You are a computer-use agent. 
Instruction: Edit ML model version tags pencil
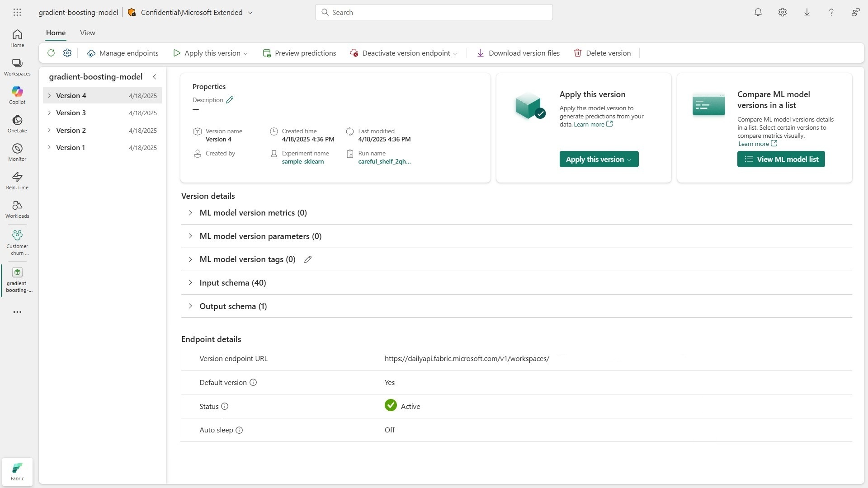(x=308, y=259)
